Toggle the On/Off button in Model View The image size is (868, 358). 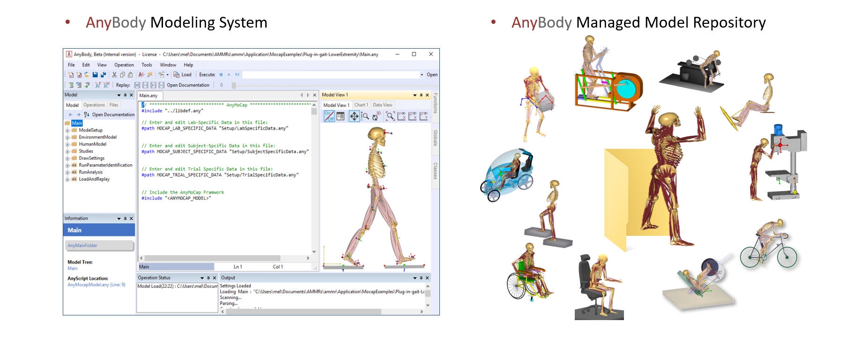coord(329,116)
